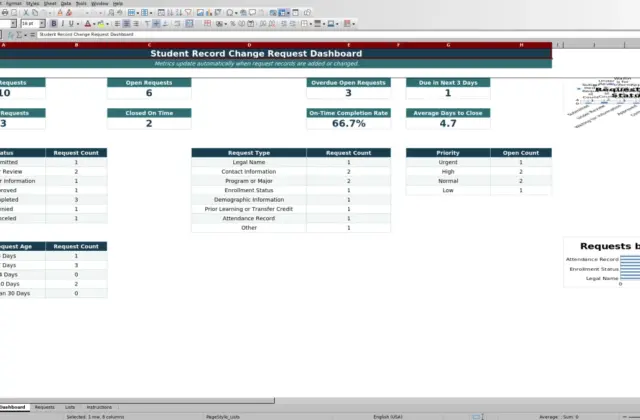Click the 66.7% On-Time Completion Rate cell
640x420 pixels.
pos(349,123)
